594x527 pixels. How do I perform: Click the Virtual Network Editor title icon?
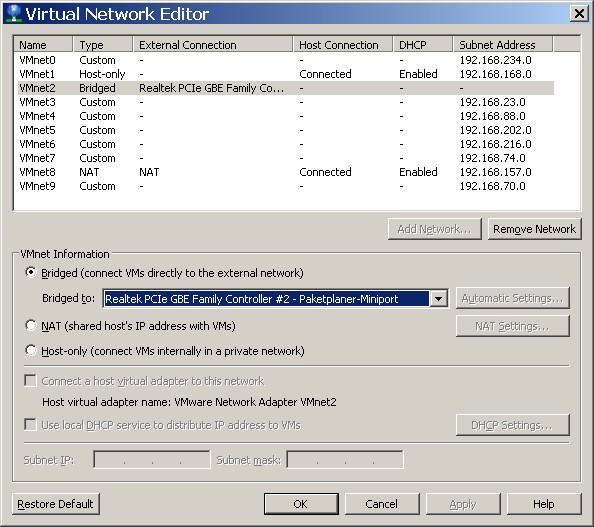[x=13, y=13]
